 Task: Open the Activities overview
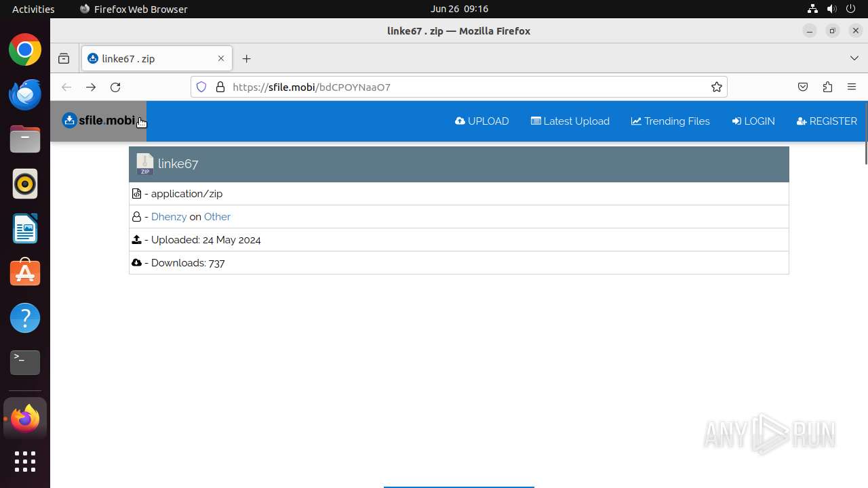(33, 9)
